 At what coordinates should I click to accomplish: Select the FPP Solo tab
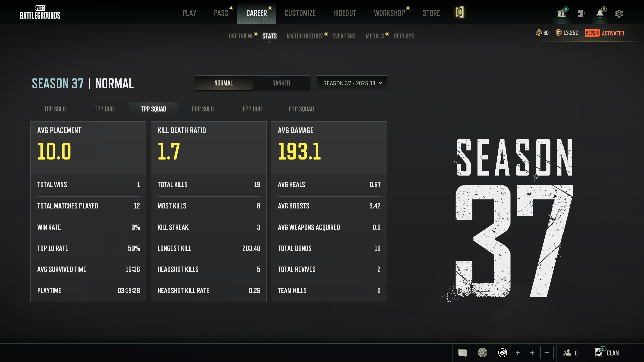coord(203,109)
